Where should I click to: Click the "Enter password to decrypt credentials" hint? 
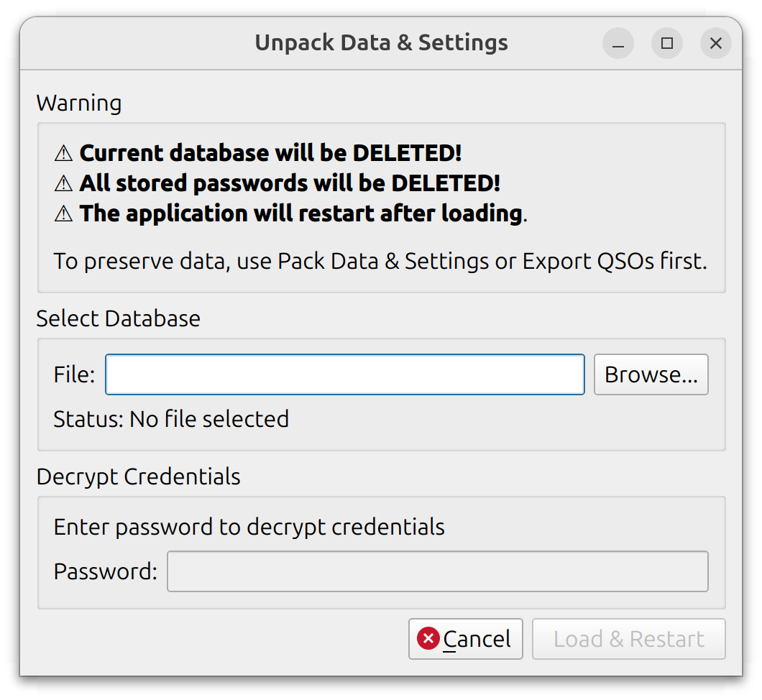pyautogui.click(x=249, y=527)
